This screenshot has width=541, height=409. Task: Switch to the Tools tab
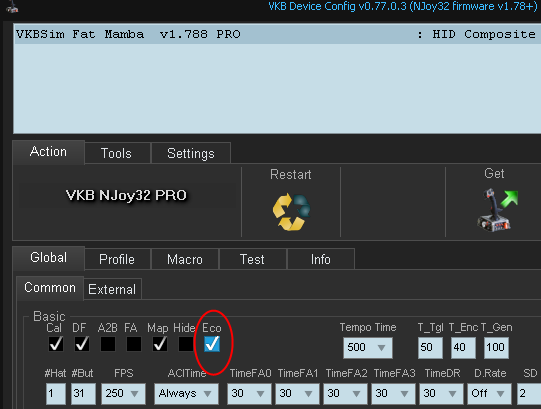117,153
